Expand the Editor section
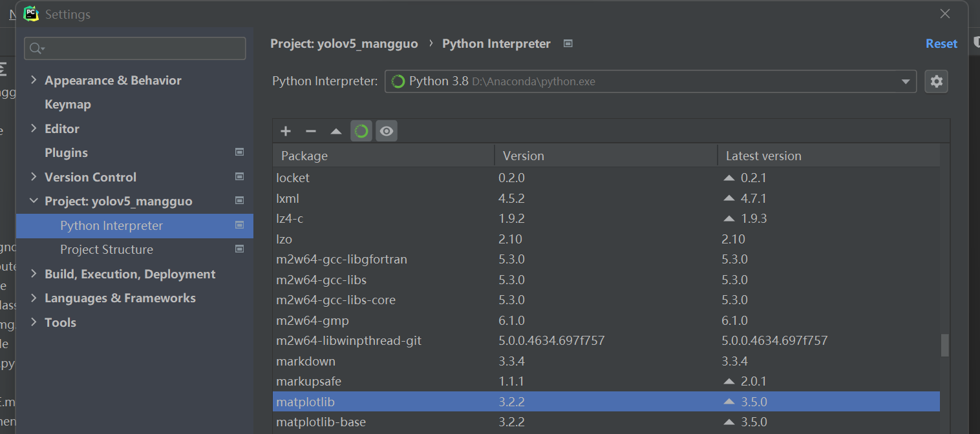The image size is (980, 434). coord(34,129)
